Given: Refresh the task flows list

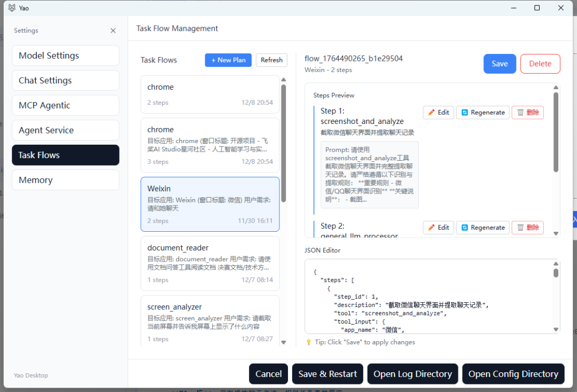Looking at the screenshot, I should tap(271, 60).
